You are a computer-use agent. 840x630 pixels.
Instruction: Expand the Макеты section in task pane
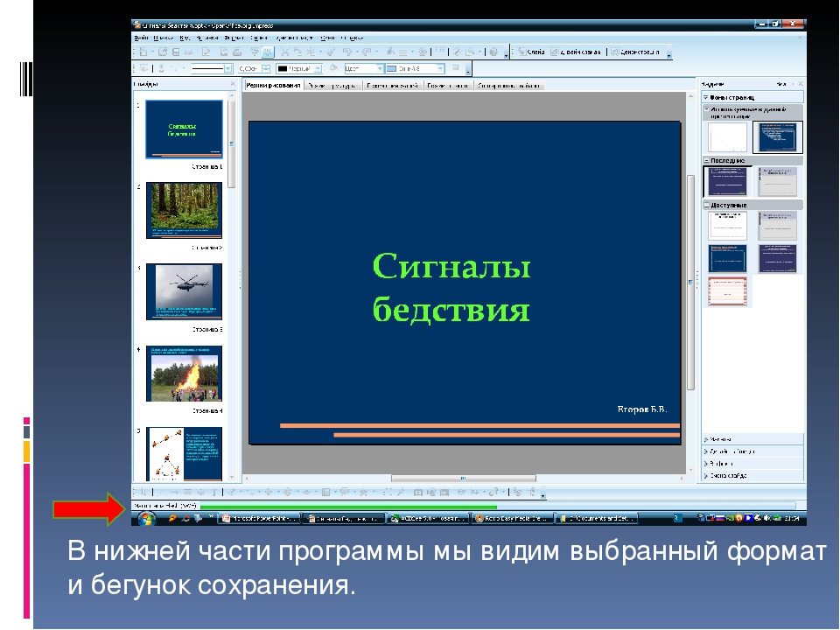pyautogui.click(x=723, y=438)
